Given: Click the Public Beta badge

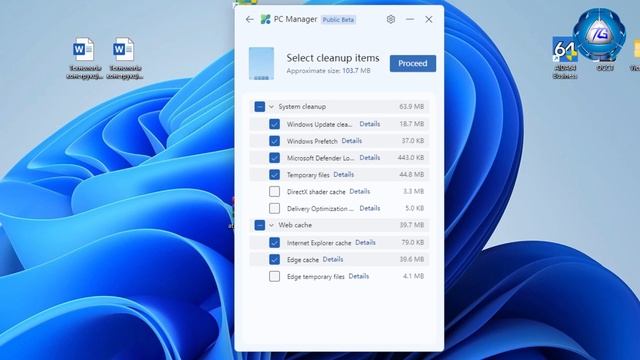Looking at the screenshot, I should (338, 20).
